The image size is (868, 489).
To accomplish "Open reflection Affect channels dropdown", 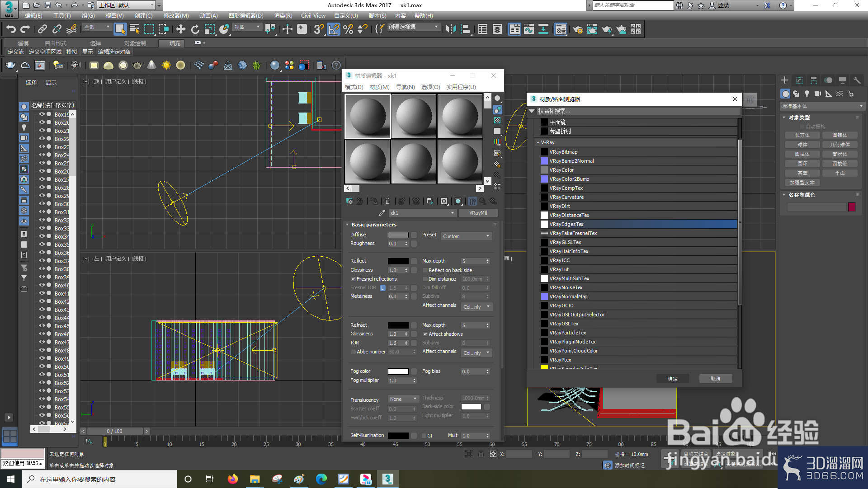I will click(476, 307).
